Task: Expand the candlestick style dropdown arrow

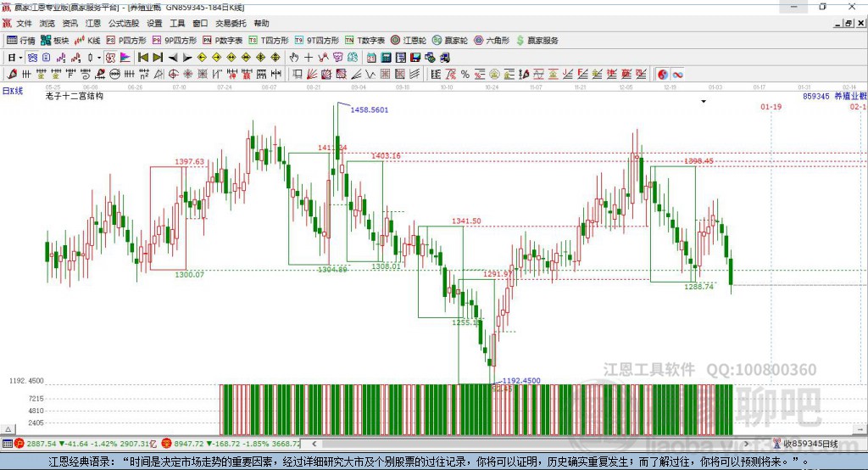Action: (x=99, y=58)
